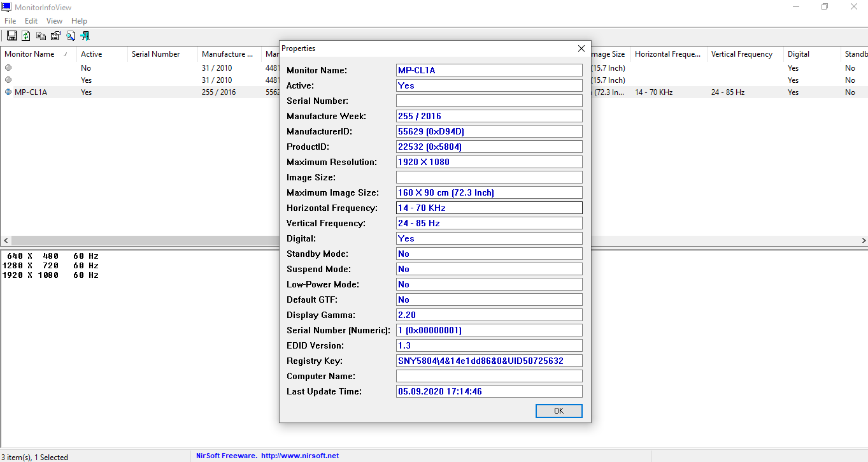Click the Horizontal Frequency field in Properties dialog
Image resolution: width=868 pixels, height=462 pixels.
click(489, 208)
